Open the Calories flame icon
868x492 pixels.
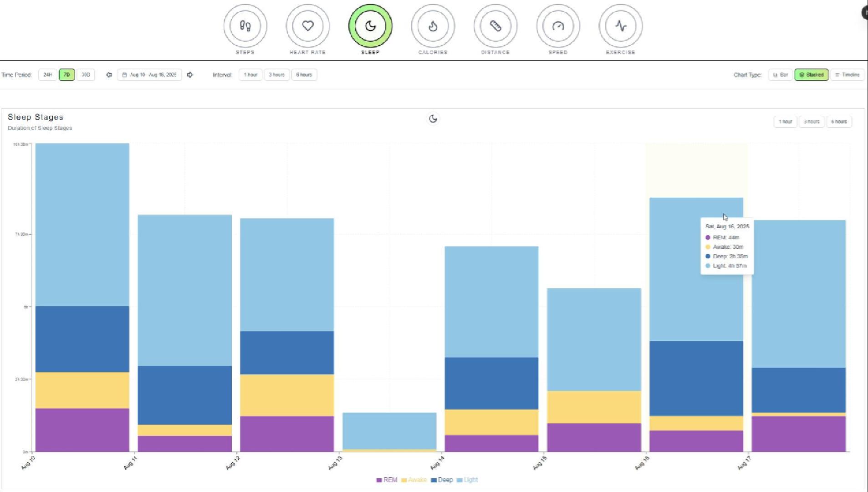click(433, 26)
